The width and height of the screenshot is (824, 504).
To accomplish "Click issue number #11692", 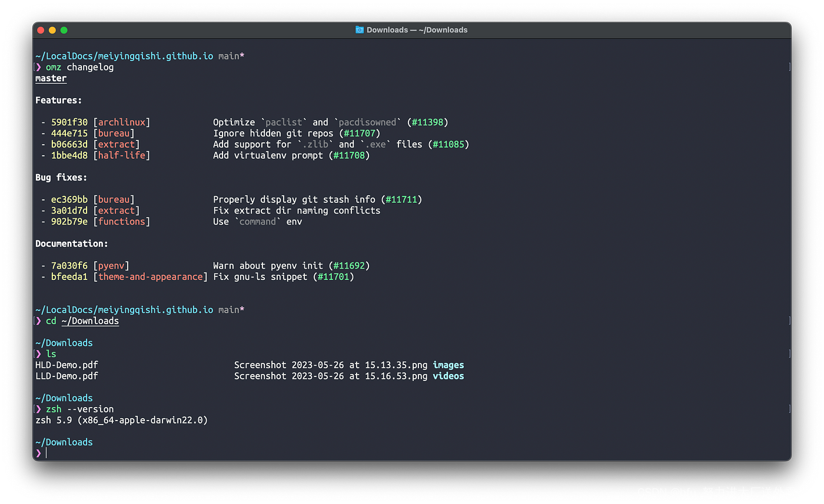I will [349, 266].
